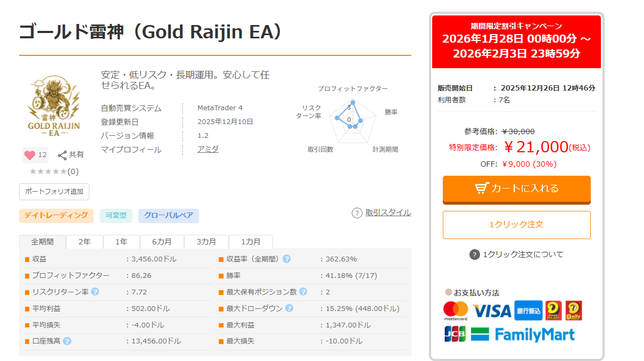Click the 41.18% (7/17) win rate value
644x361 pixels.
(x=351, y=276)
